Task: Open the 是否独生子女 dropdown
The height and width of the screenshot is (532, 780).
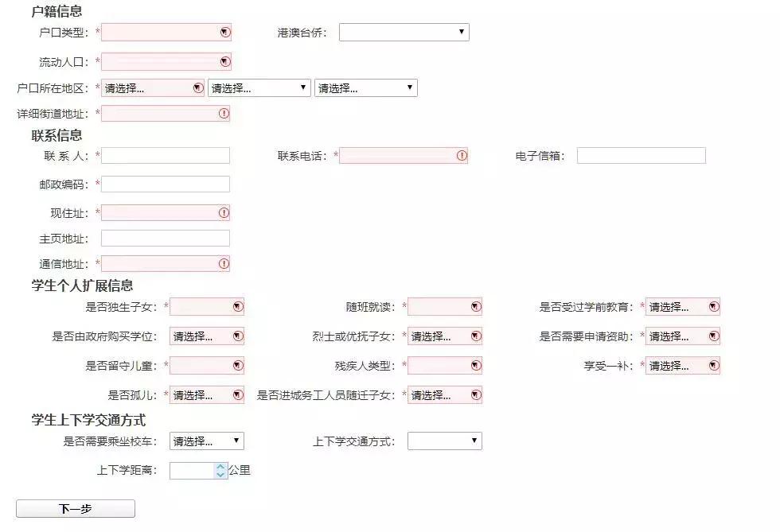Action: (x=206, y=306)
